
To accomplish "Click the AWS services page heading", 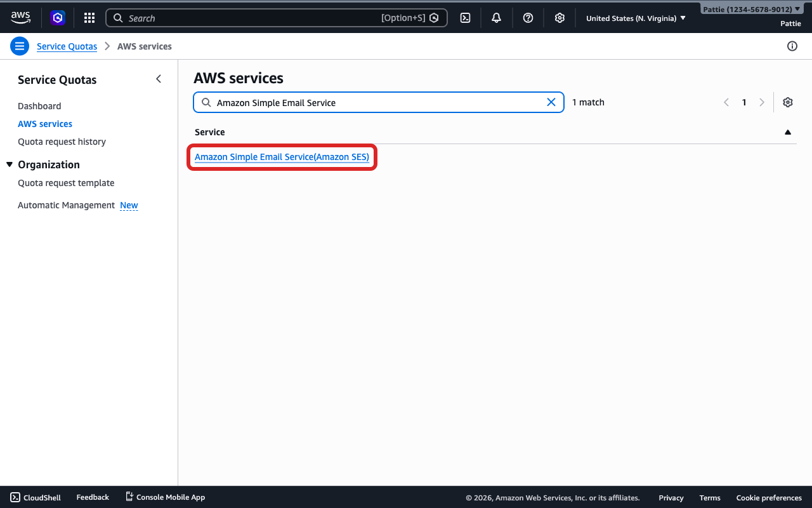I will coord(239,78).
